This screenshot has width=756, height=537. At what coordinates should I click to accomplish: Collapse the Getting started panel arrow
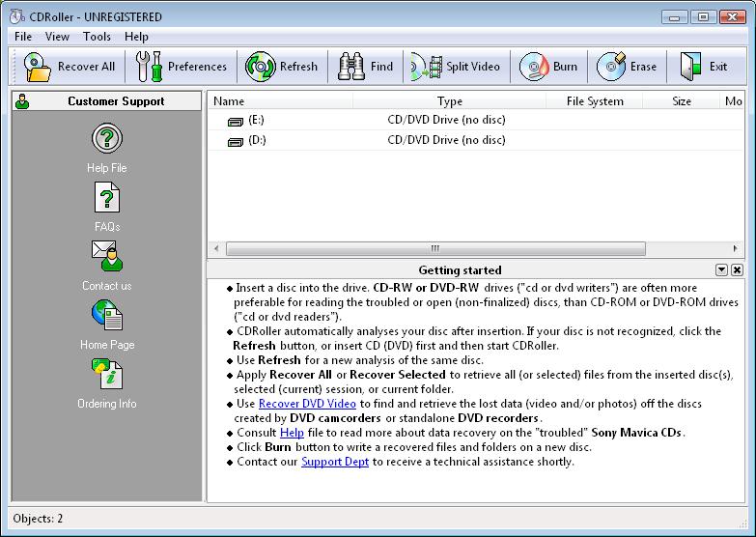coord(721,270)
